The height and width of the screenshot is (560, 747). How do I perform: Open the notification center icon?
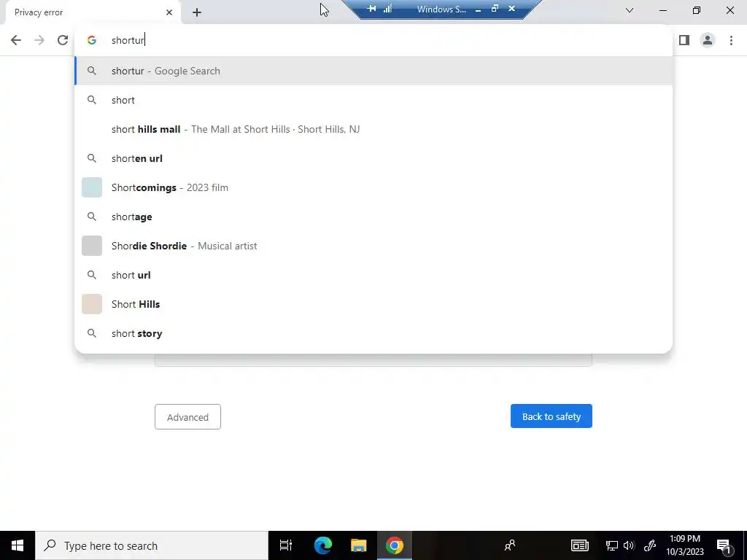(x=724, y=545)
